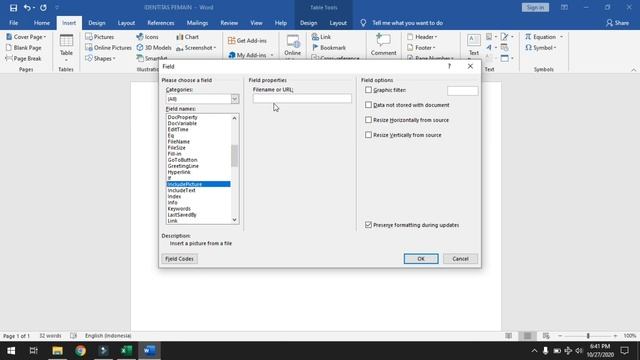Switch to the References tab
The height and width of the screenshot is (360, 640).
[x=161, y=23]
